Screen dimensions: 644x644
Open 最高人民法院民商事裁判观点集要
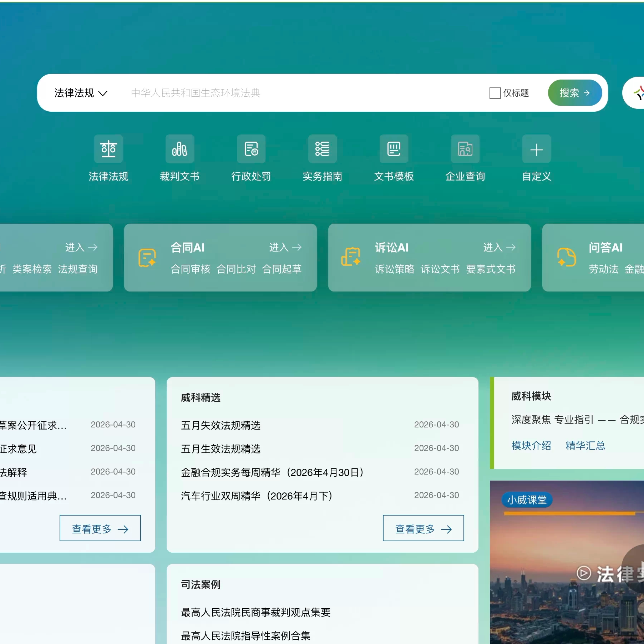point(256,612)
